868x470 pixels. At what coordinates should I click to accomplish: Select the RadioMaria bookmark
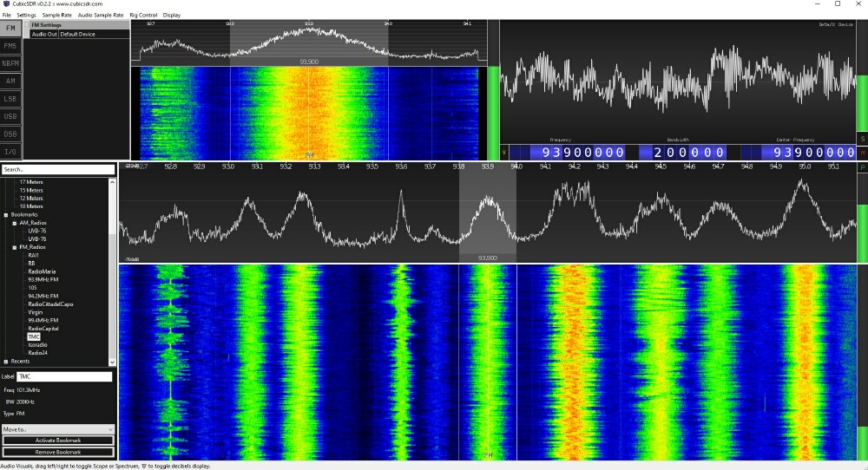tap(42, 271)
